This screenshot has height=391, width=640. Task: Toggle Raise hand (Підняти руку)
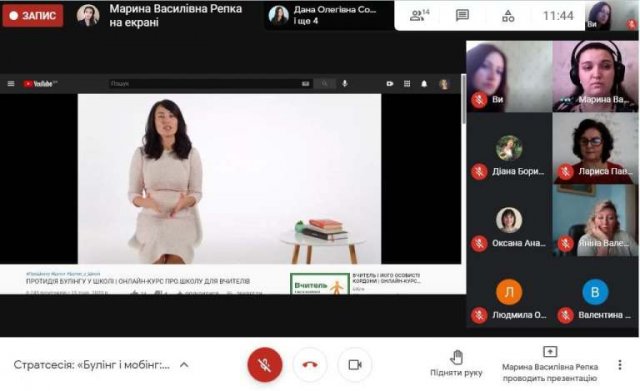(456, 363)
